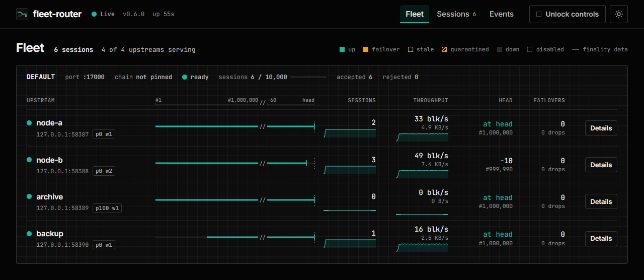Tick the checkbox inside Unlock controls
The width and height of the screenshot is (644, 280).
[x=539, y=14]
